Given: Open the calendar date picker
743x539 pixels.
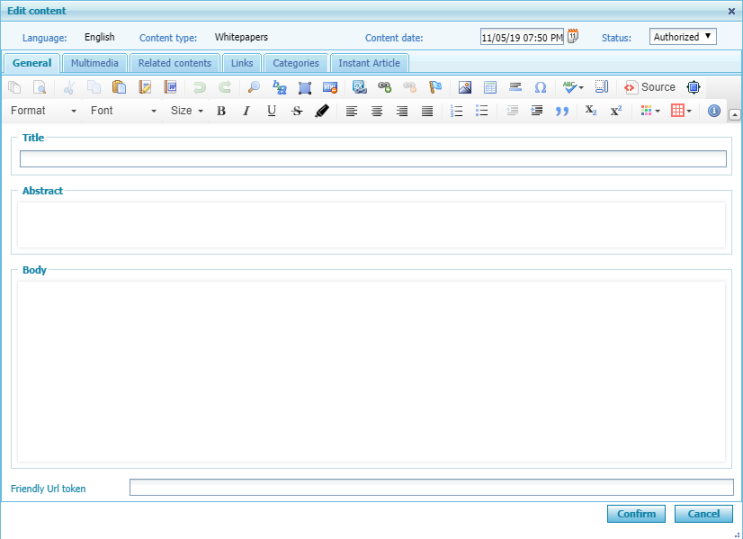Looking at the screenshot, I should coord(573,37).
